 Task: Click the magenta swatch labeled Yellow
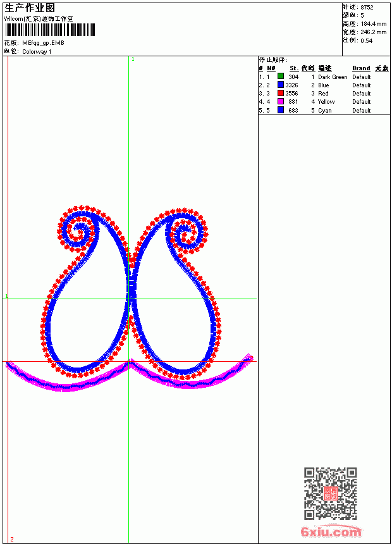281,101
